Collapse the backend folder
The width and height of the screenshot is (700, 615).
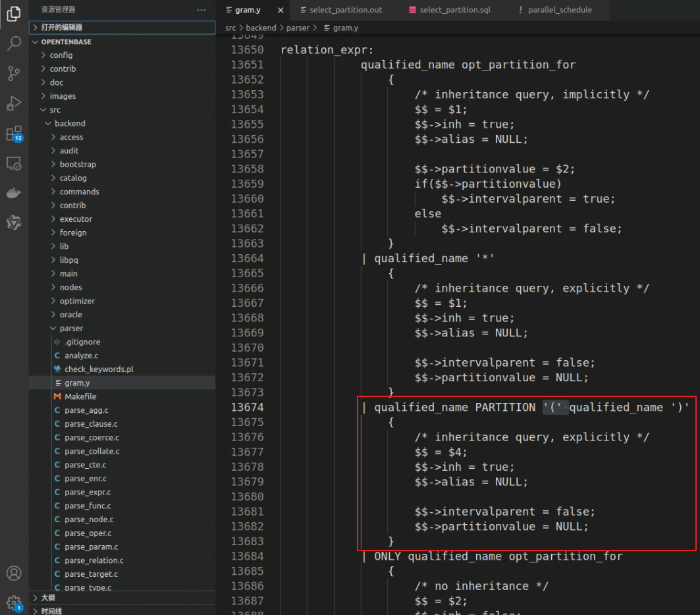click(122, 123)
